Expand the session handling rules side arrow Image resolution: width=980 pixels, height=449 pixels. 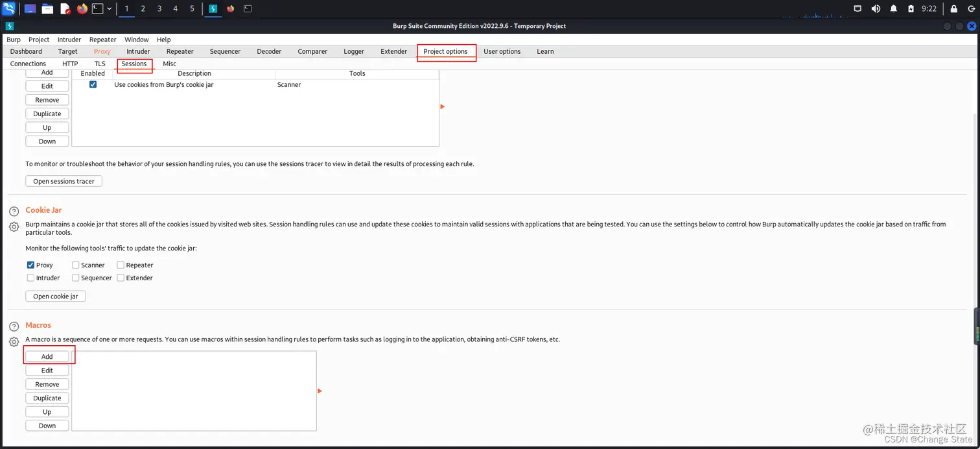click(443, 106)
